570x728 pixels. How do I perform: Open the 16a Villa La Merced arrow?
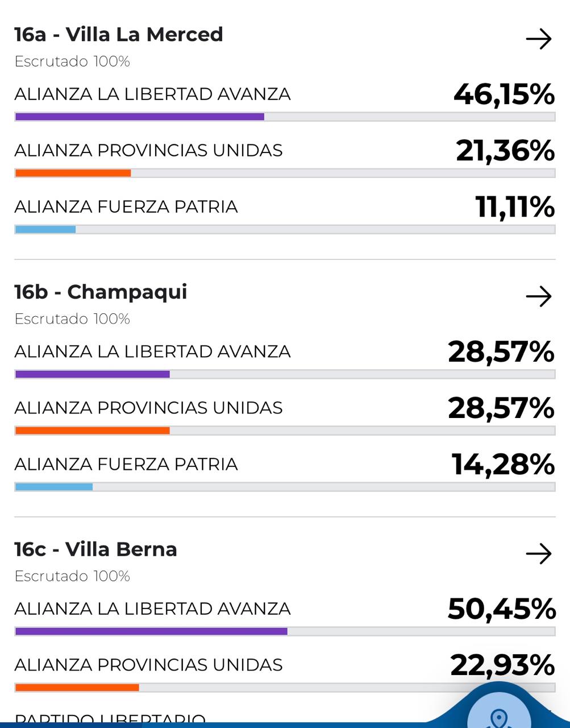(x=538, y=39)
